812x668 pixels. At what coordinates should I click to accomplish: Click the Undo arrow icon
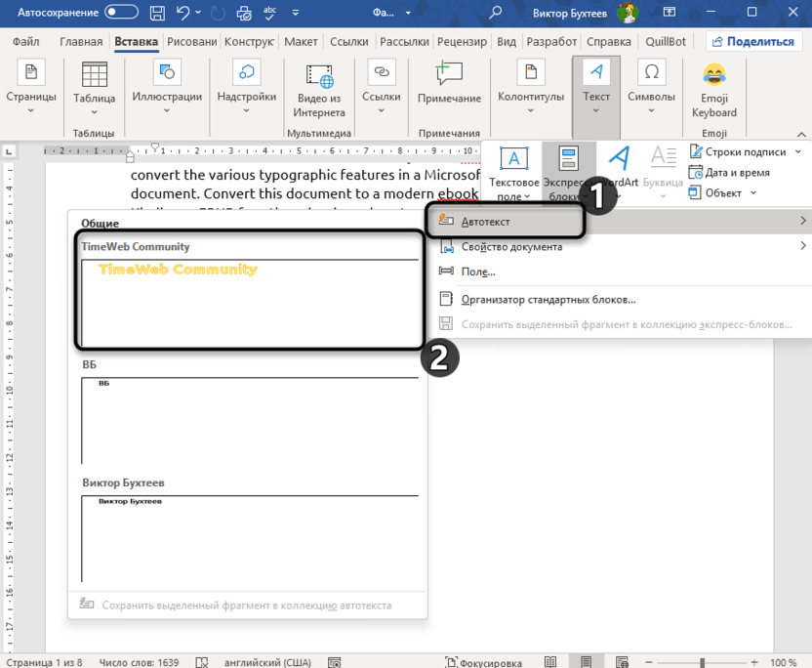pos(183,13)
